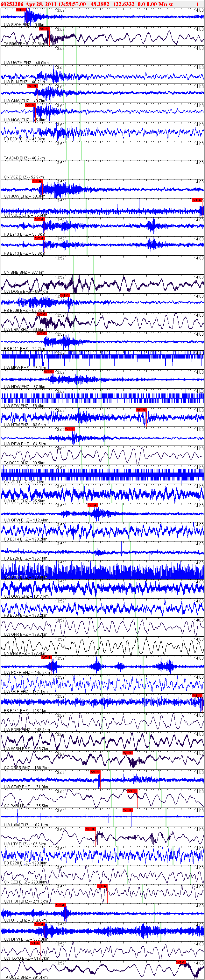Click station label CN OZB BHZ -- 223.0km
Screen dimensions: 205x980
click(25, 882)
